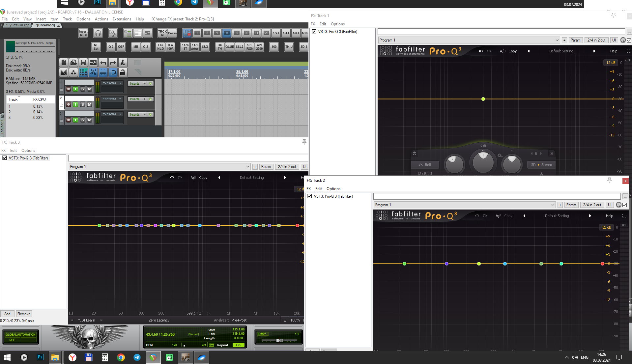Image resolution: width=632 pixels, height=364 pixels.
Task: Click the red-blue grid snap icon
Action: pos(187,33)
